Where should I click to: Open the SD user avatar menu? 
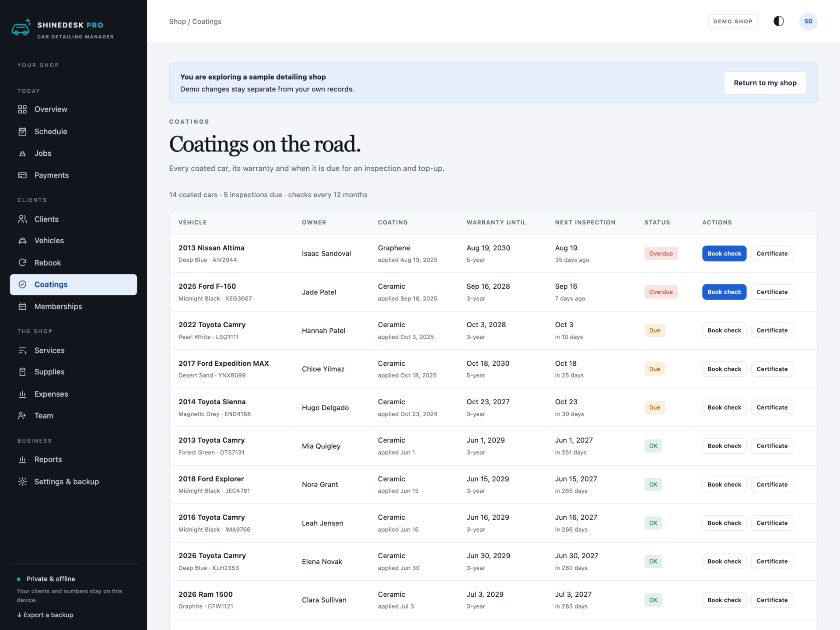(x=808, y=21)
